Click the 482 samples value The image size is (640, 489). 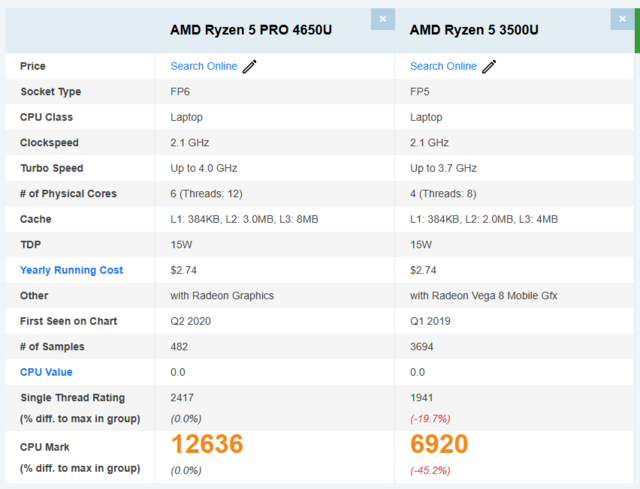pyautogui.click(x=179, y=347)
